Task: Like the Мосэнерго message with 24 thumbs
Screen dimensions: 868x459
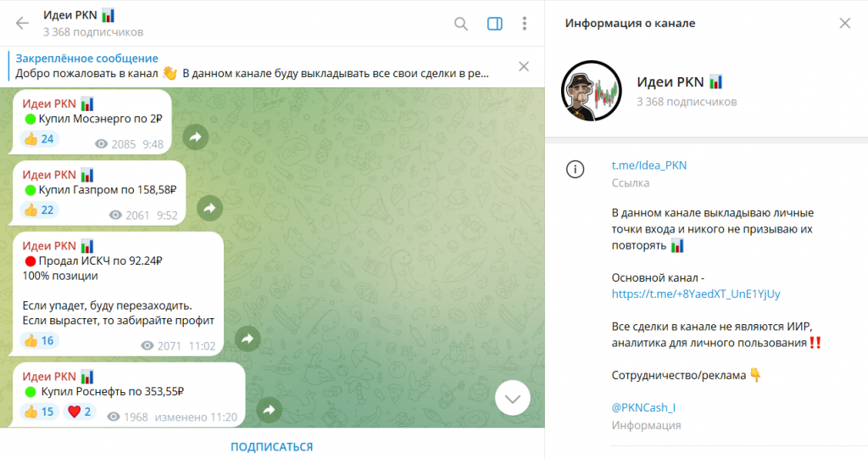Action: point(39,138)
